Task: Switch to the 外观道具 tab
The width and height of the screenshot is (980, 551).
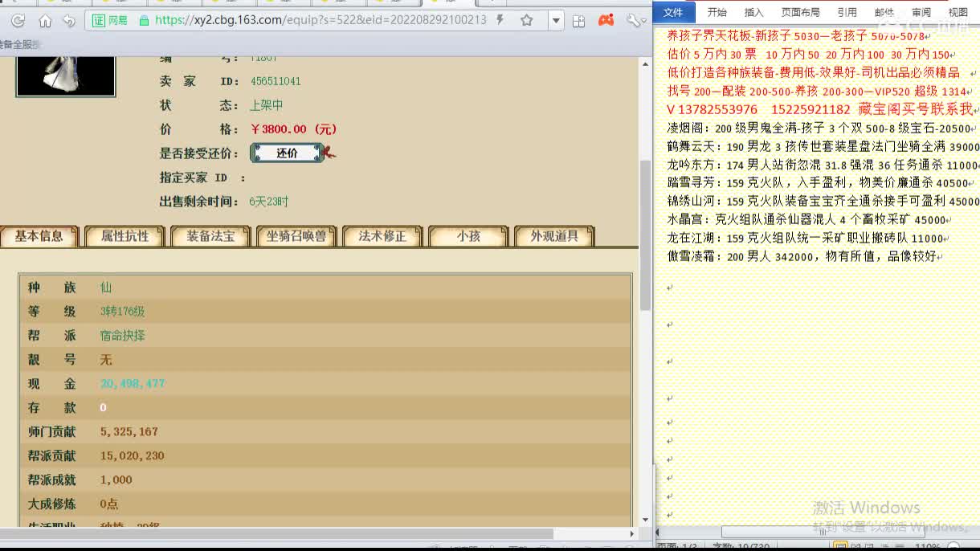Action: [x=554, y=236]
